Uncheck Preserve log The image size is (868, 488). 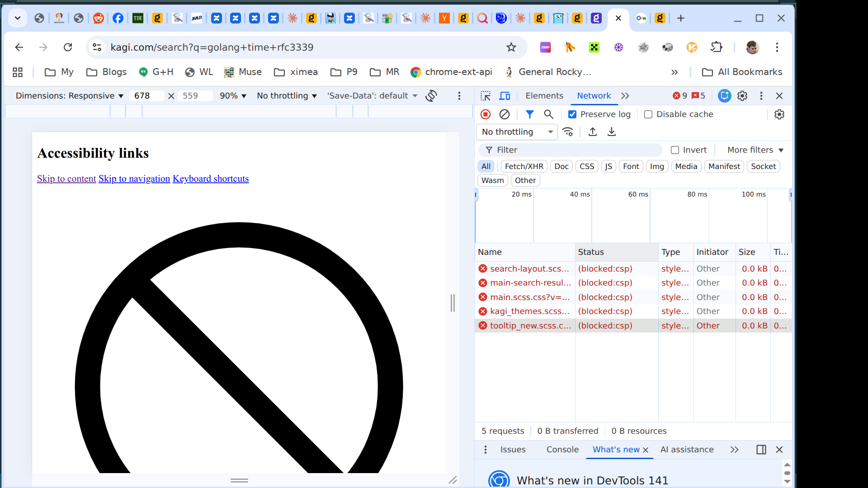pyautogui.click(x=572, y=114)
